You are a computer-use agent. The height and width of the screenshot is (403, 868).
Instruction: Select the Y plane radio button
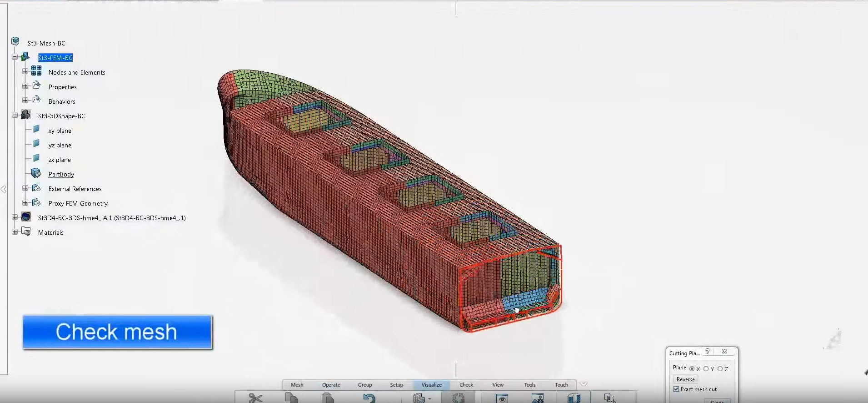tap(706, 369)
